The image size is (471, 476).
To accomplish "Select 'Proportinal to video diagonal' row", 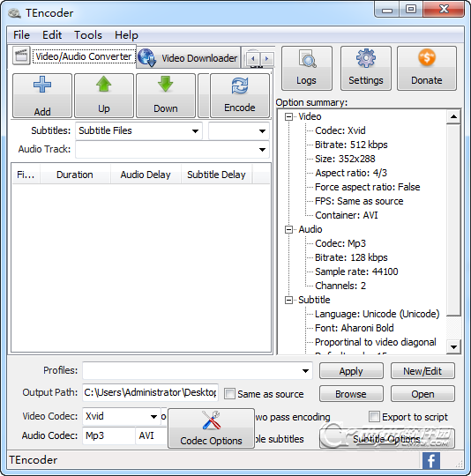I will [376, 342].
